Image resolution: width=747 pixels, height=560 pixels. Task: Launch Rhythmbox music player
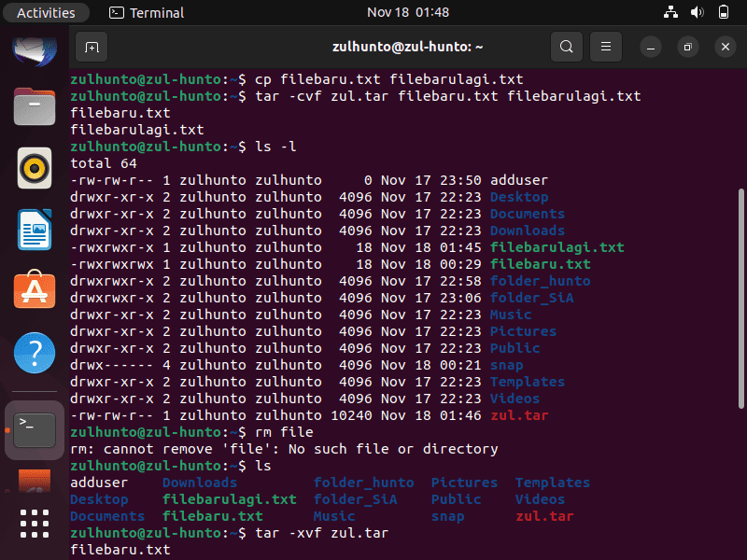click(x=35, y=168)
